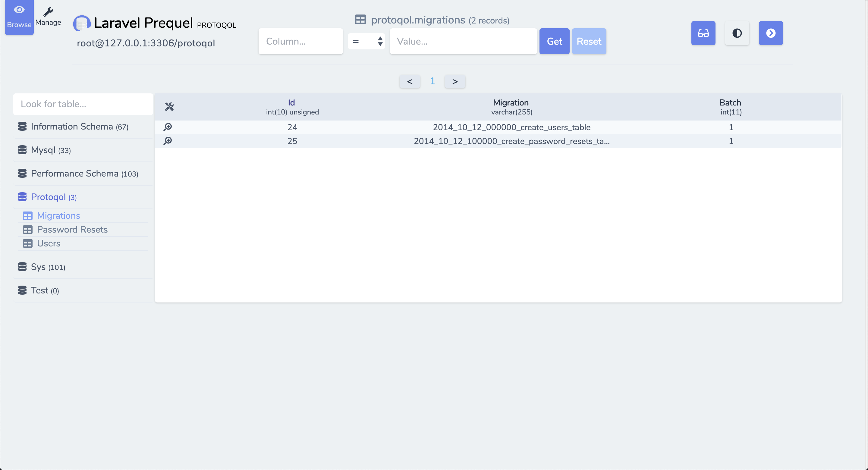Click the Reset button to clear filter
Image resolution: width=868 pixels, height=470 pixels.
589,41
